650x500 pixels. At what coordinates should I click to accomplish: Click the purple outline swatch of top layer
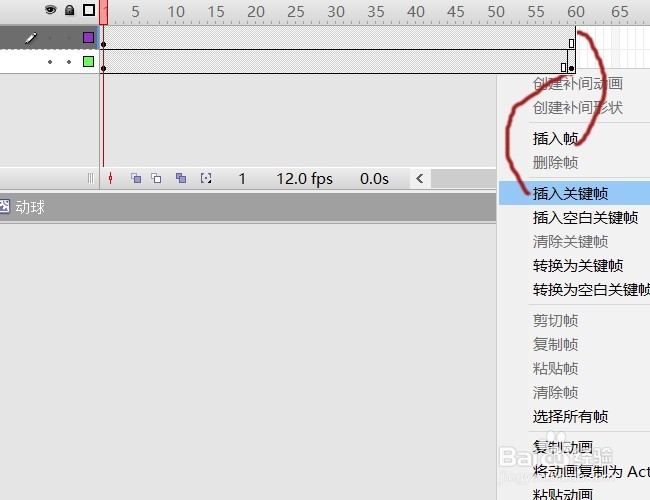click(x=88, y=38)
